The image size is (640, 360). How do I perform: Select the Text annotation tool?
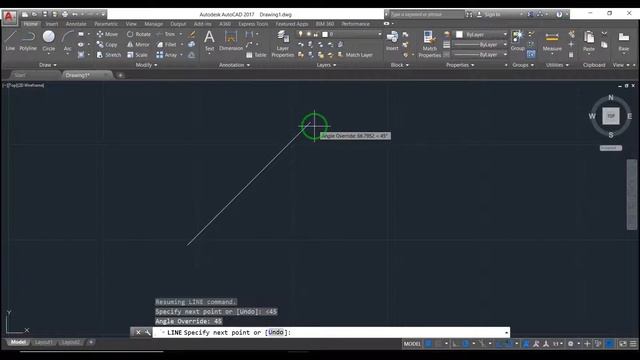(x=209, y=40)
